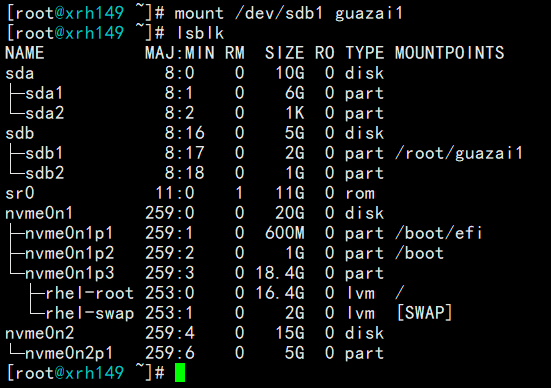Click the 'sda1' partition name

coord(44,93)
